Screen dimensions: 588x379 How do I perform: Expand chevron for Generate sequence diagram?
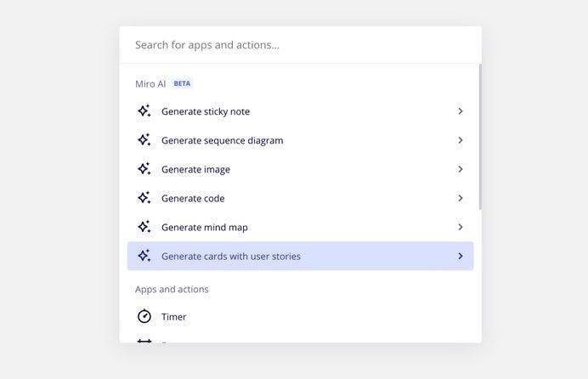(x=461, y=140)
